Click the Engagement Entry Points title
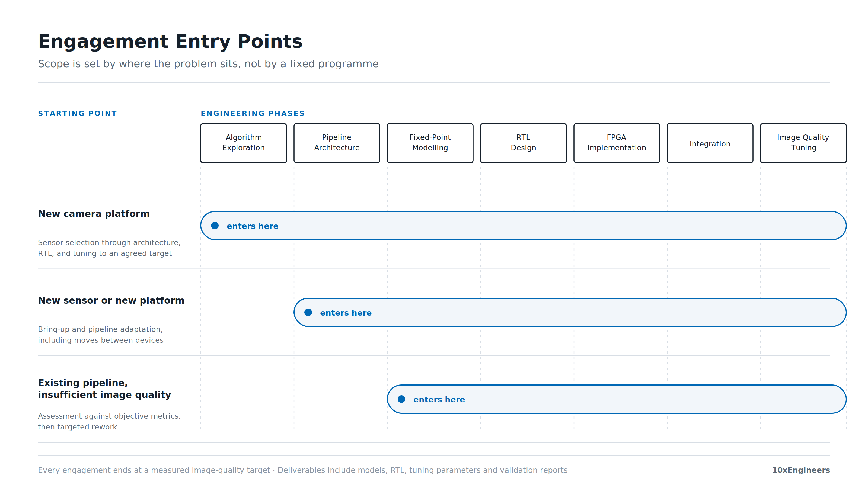Screen dimensions: 868x488 click(170, 42)
